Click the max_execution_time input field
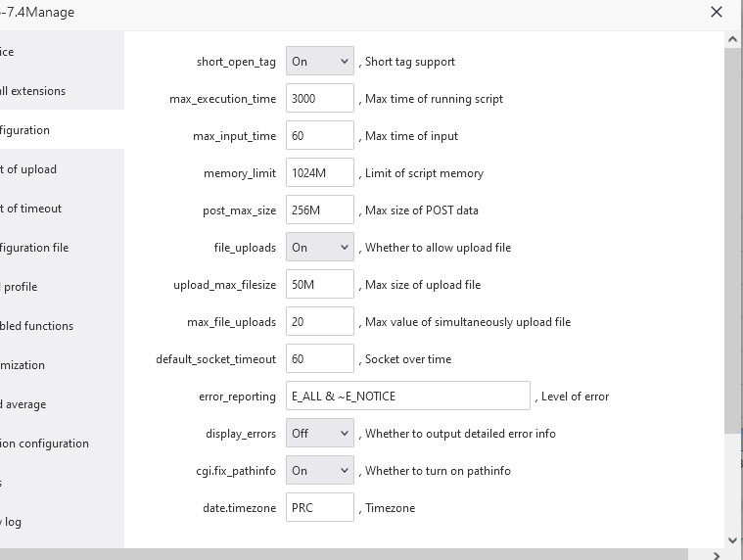743x560 pixels. click(x=320, y=98)
